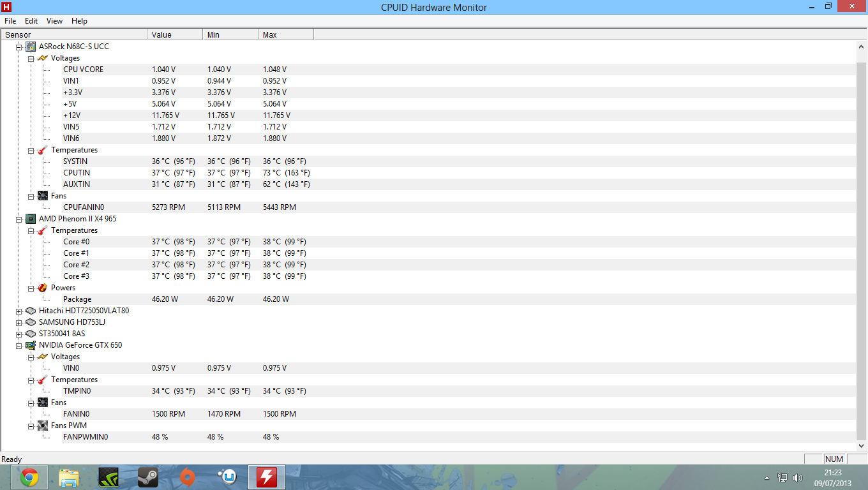Click the network tray icon
The width and height of the screenshot is (868, 490).
click(782, 477)
